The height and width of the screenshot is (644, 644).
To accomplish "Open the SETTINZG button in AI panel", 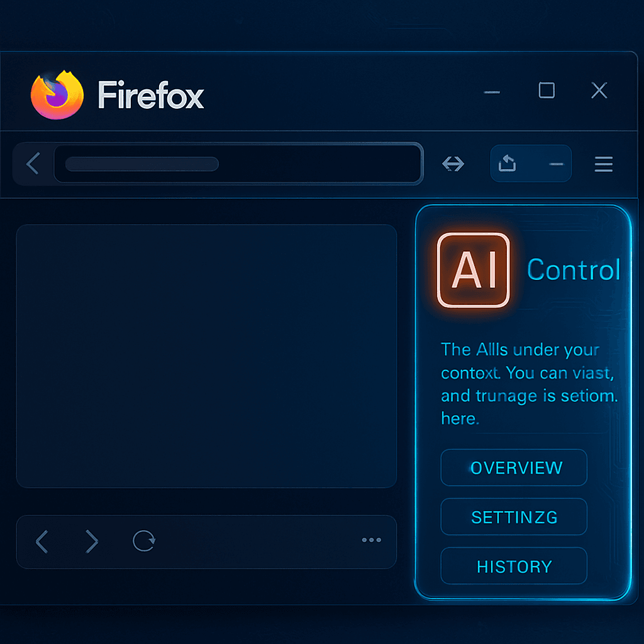I will tap(514, 517).
